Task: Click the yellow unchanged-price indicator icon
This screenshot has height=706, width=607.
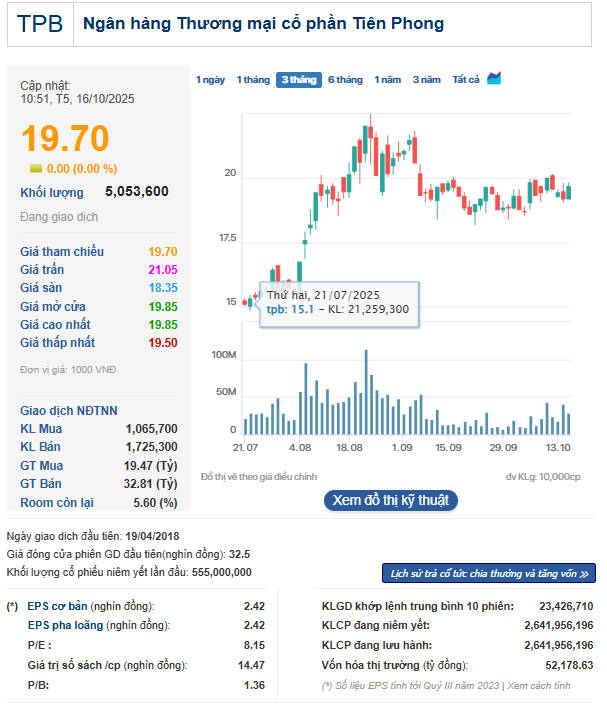Action: click(x=36, y=169)
